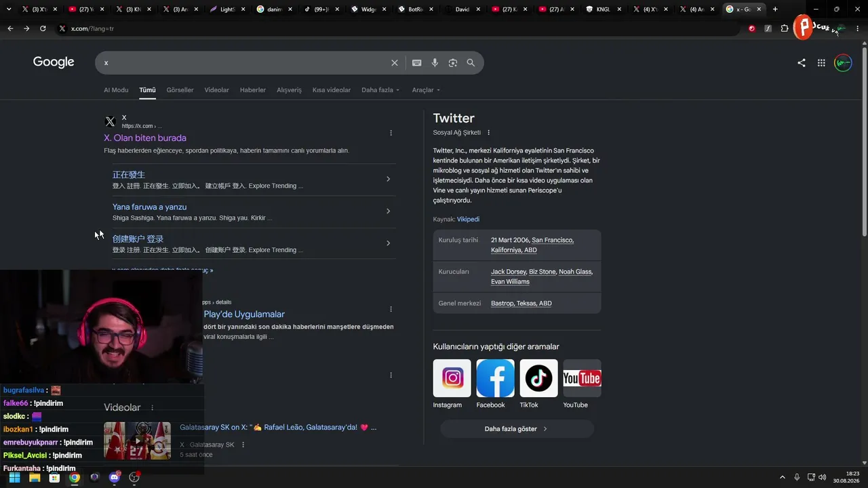Expand the 正在發生 sitelink arrow
This screenshot has width=868, height=488.
coord(388,179)
